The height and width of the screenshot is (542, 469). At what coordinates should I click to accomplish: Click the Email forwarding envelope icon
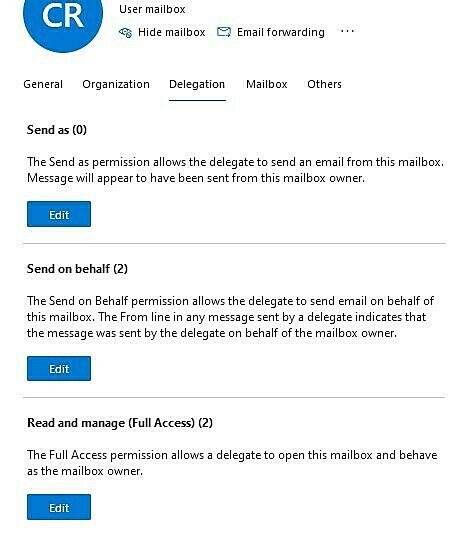click(x=224, y=32)
